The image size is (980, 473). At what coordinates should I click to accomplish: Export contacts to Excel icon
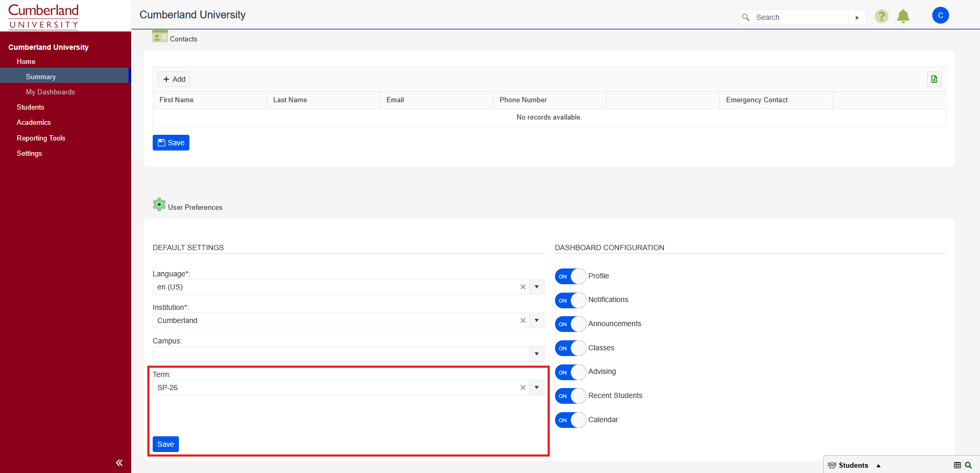coord(934,79)
